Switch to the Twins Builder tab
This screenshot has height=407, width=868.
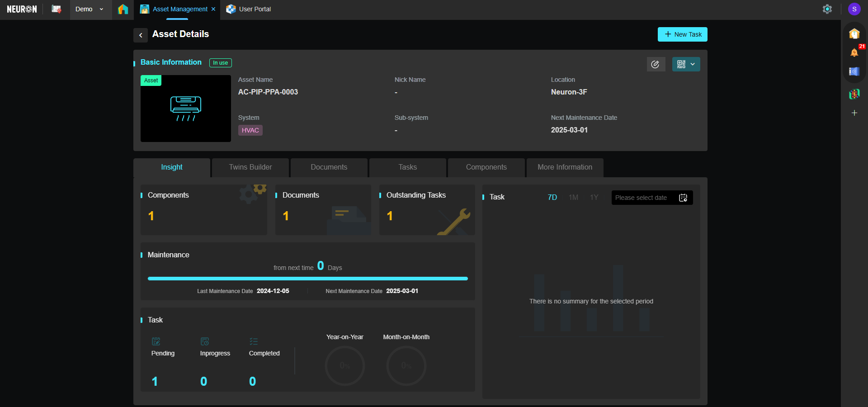(250, 167)
